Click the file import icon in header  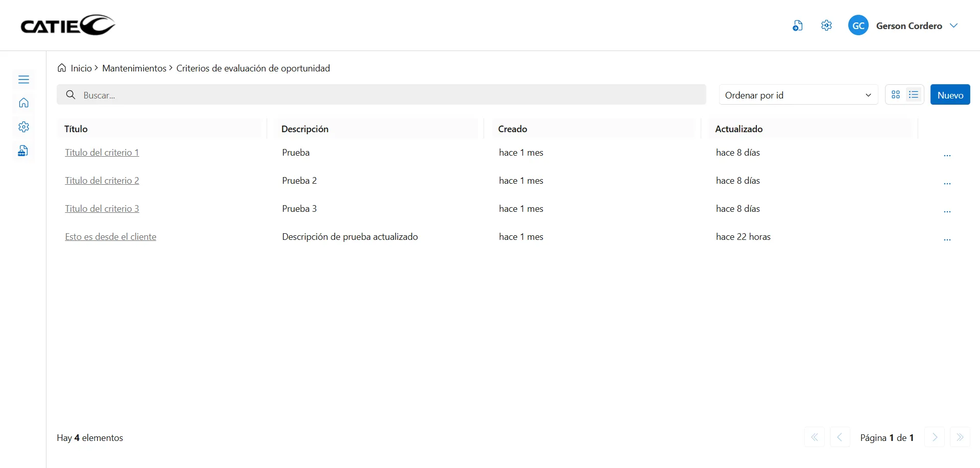tap(797, 26)
